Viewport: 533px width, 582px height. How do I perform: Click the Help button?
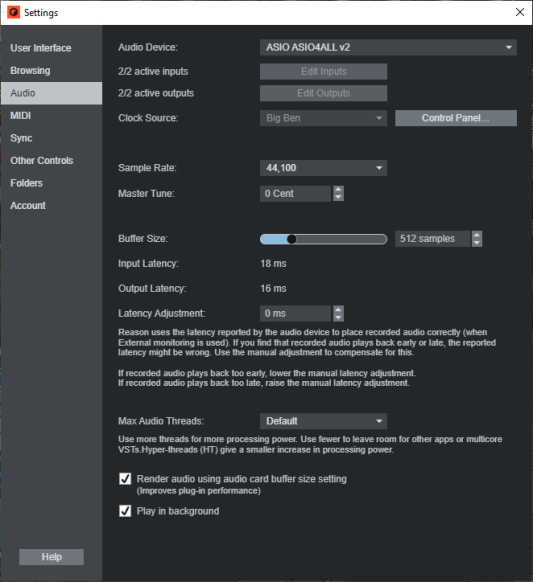click(51, 557)
